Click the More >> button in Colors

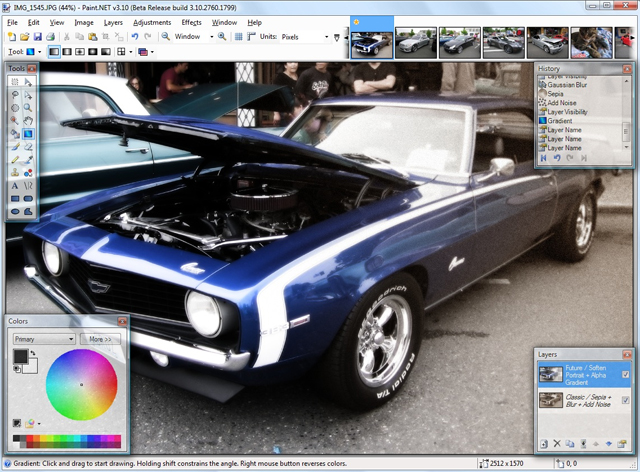100,339
